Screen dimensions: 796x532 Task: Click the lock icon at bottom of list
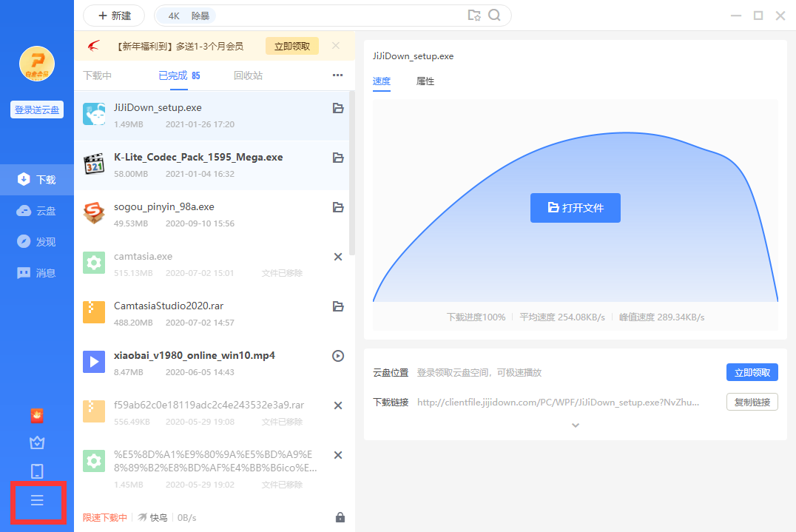pyautogui.click(x=340, y=517)
